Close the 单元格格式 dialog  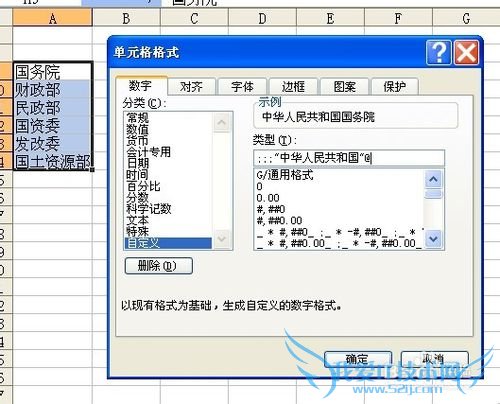click(466, 53)
